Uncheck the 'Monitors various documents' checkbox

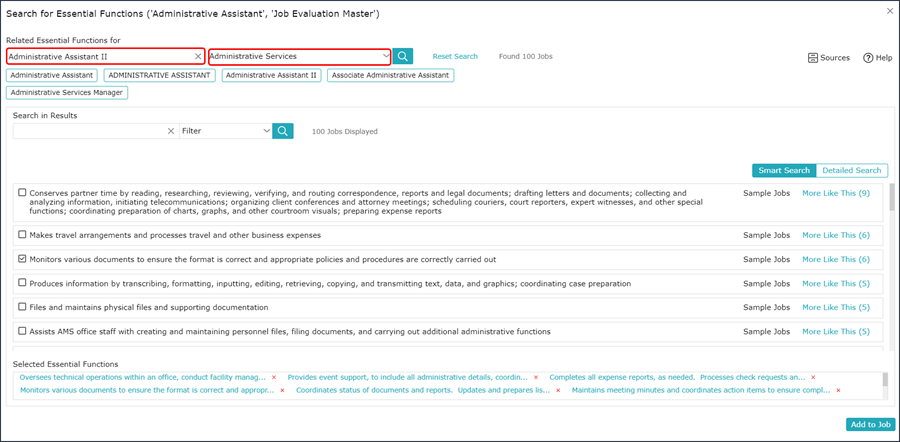[x=22, y=259]
